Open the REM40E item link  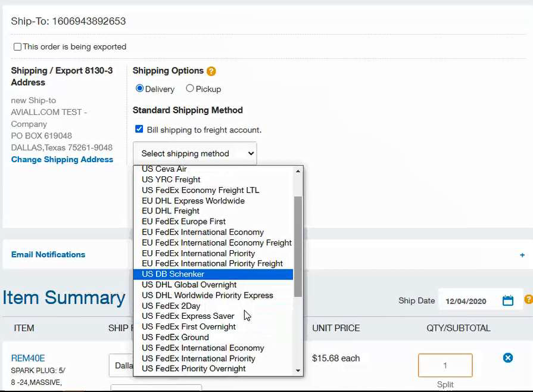(x=28, y=358)
